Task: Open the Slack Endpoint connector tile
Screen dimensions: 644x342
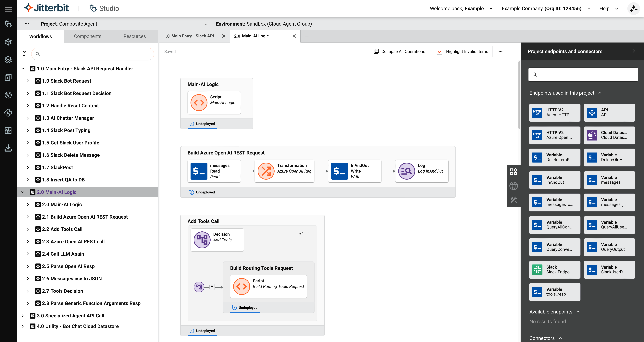Action: coord(554,270)
